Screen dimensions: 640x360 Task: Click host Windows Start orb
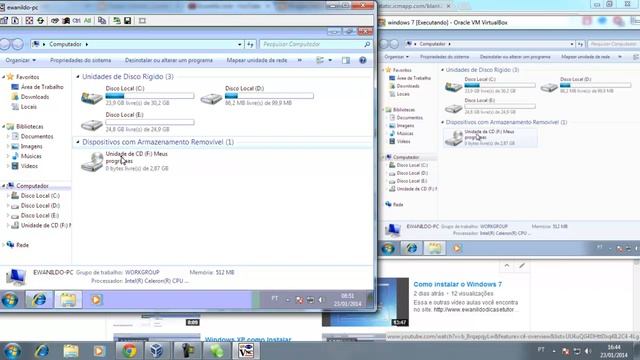coord(12,351)
